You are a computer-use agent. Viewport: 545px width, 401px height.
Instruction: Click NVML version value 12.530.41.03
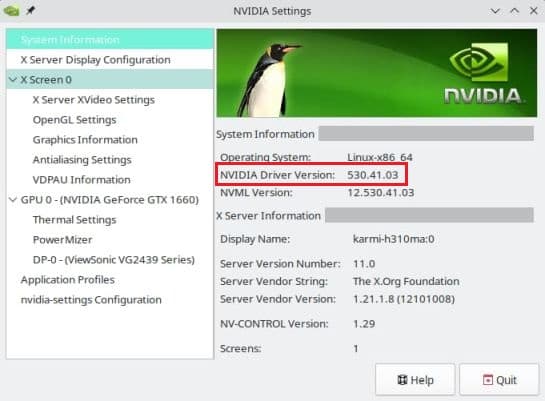381,193
